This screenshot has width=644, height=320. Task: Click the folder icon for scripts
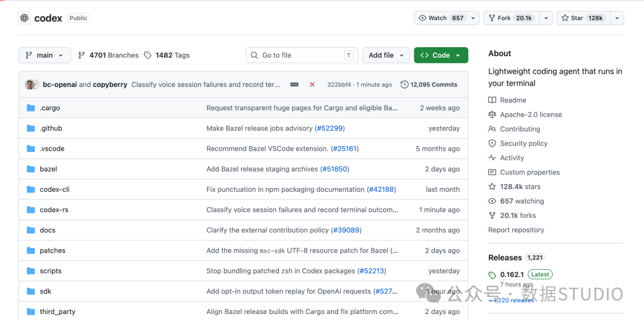point(31,271)
